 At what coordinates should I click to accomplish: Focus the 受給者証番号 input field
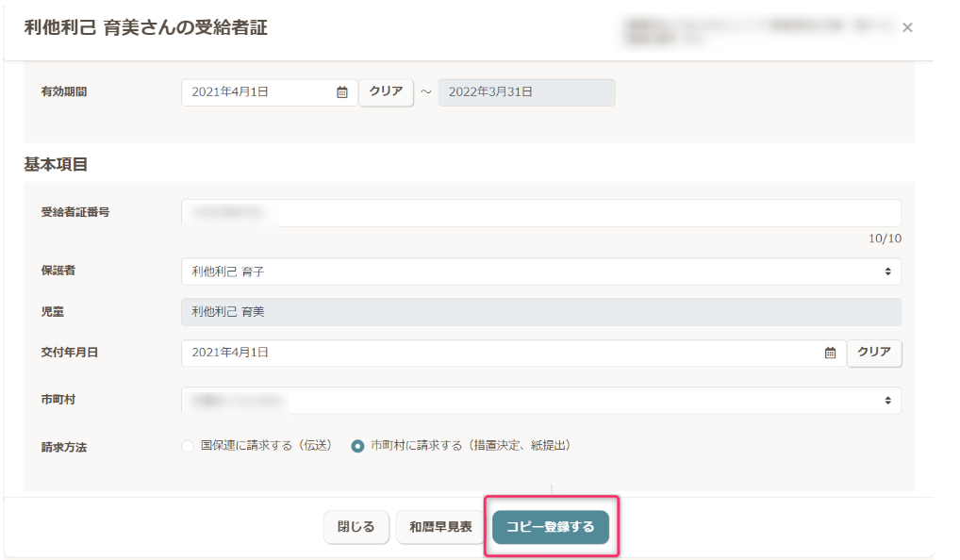pyautogui.click(x=540, y=213)
